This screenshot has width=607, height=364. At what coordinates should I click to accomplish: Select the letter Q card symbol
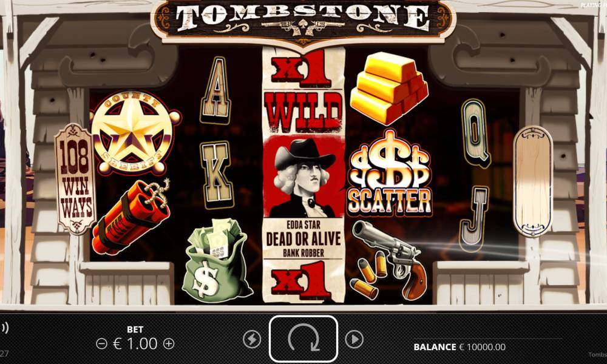[x=475, y=133]
